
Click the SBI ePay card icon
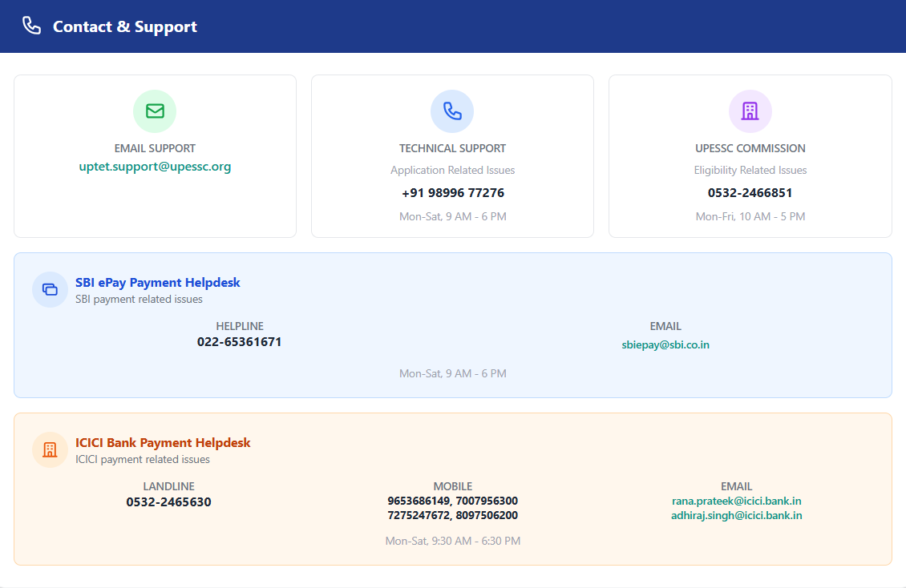click(50, 289)
